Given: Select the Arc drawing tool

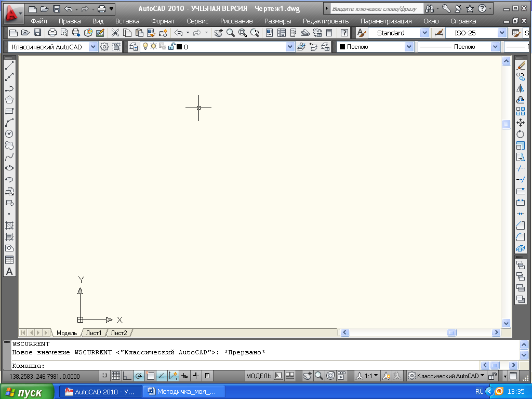Looking at the screenshot, I should 9,123.
